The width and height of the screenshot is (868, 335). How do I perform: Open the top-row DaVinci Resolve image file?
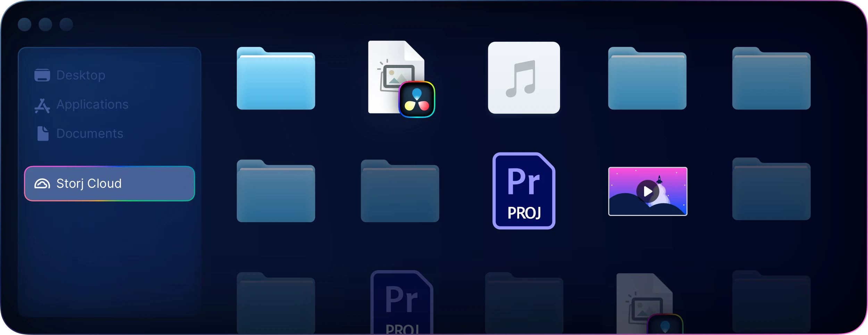(x=401, y=79)
